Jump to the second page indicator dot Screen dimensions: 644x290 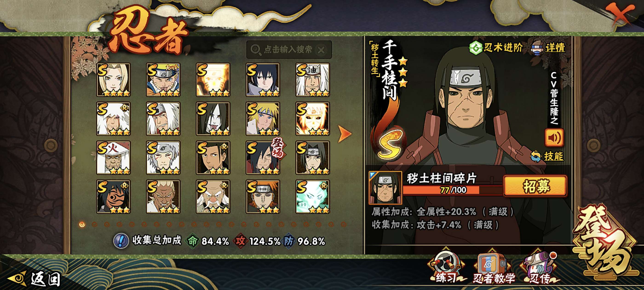coord(95,224)
